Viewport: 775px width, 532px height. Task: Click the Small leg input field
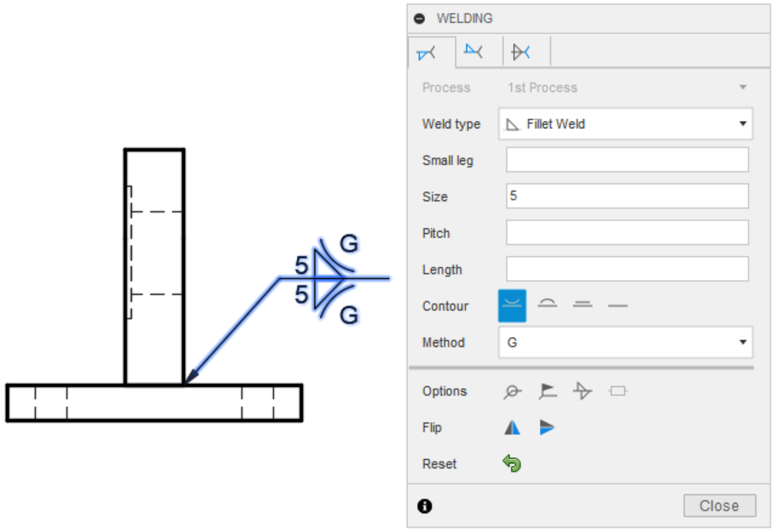627,160
